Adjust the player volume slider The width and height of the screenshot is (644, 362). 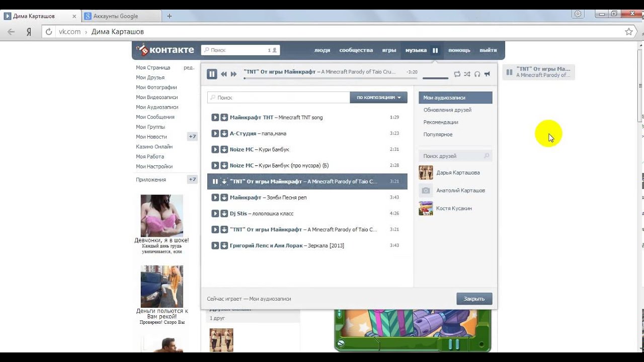(x=435, y=78)
